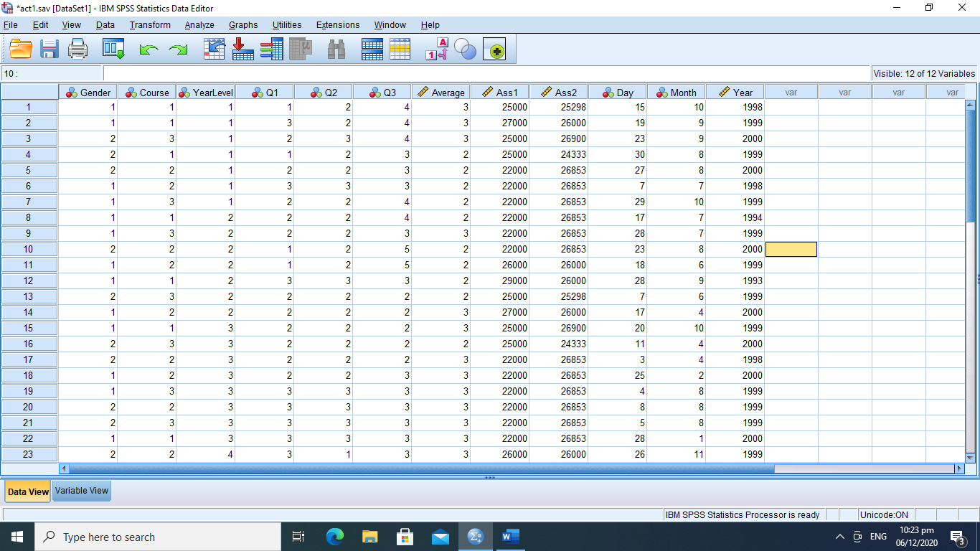Viewport: 980px width, 551px height.
Task: Open the Find toolbar icon
Action: [336, 49]
